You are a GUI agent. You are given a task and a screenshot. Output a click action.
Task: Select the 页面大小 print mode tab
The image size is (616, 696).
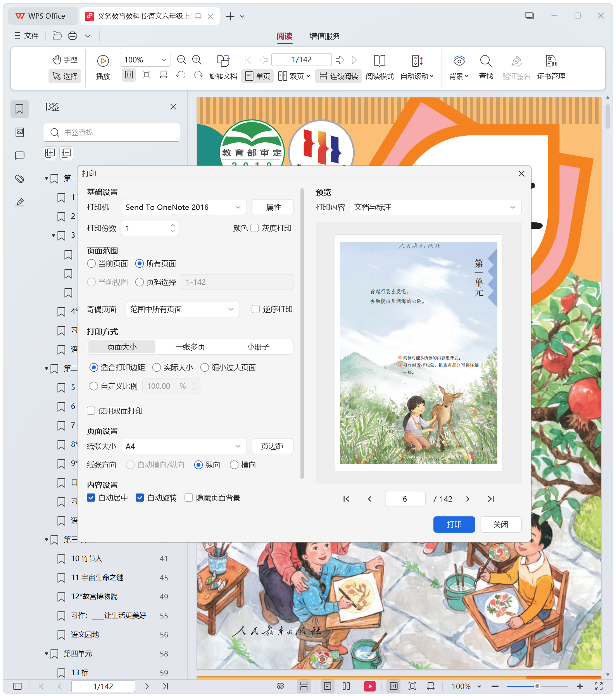coord(122,347)
